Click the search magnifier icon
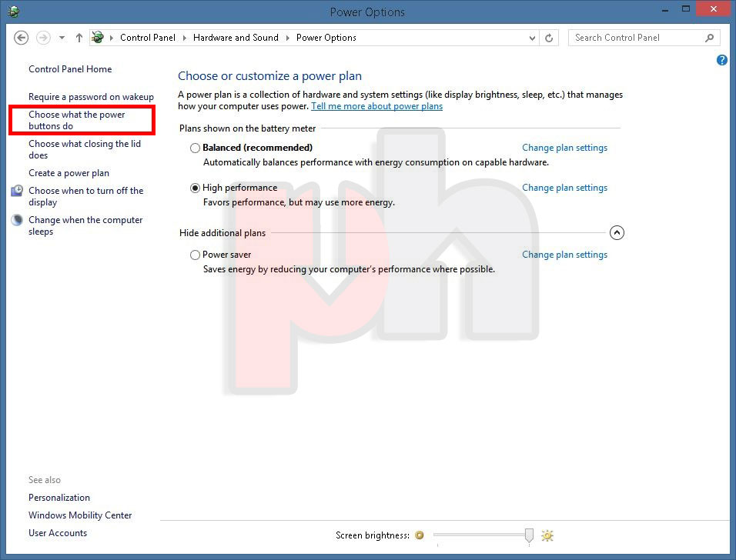736x560 pixels. tap(709, 38)
